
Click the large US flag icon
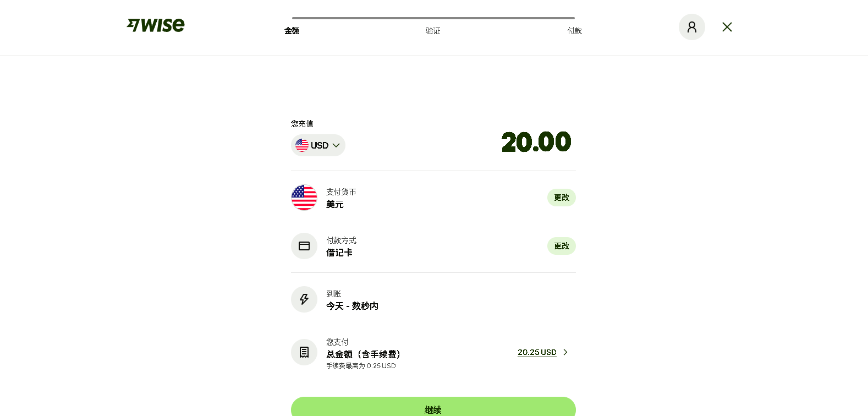(x=304, y=198)
